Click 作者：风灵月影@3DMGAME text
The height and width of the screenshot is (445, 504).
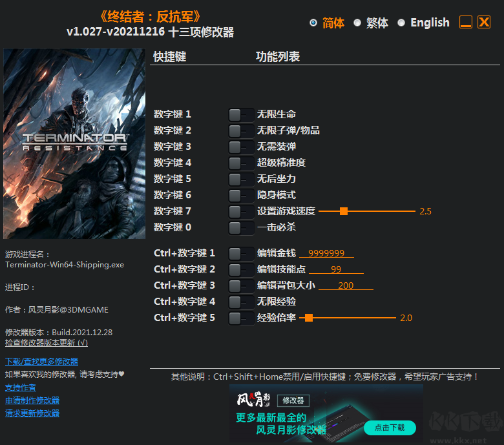[57, 310]
